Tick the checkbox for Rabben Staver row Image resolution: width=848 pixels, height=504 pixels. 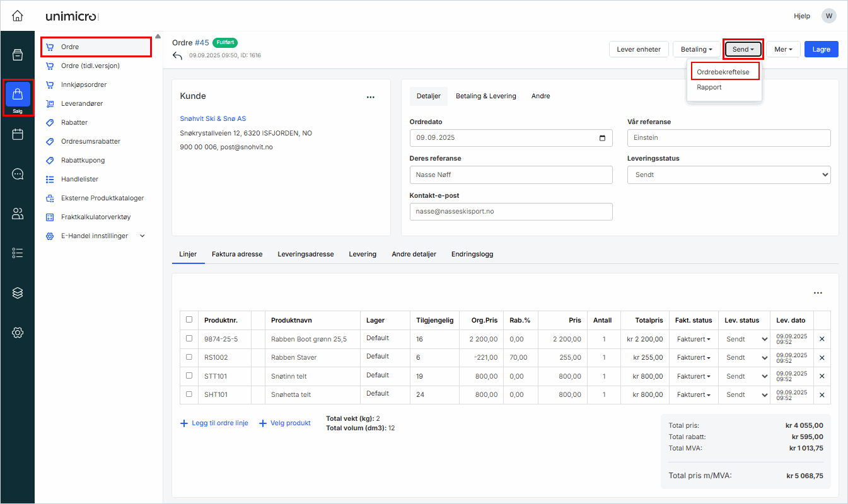[x=189, y=357]
